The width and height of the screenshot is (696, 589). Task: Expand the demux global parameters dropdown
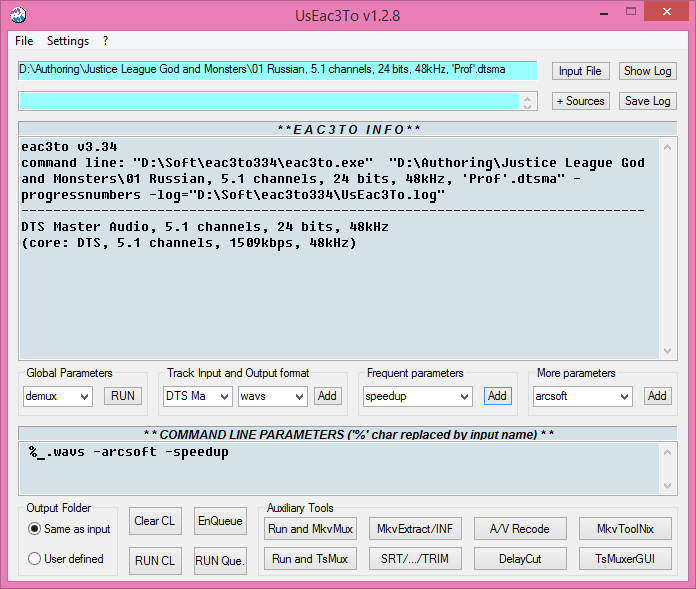coord(84,396)
